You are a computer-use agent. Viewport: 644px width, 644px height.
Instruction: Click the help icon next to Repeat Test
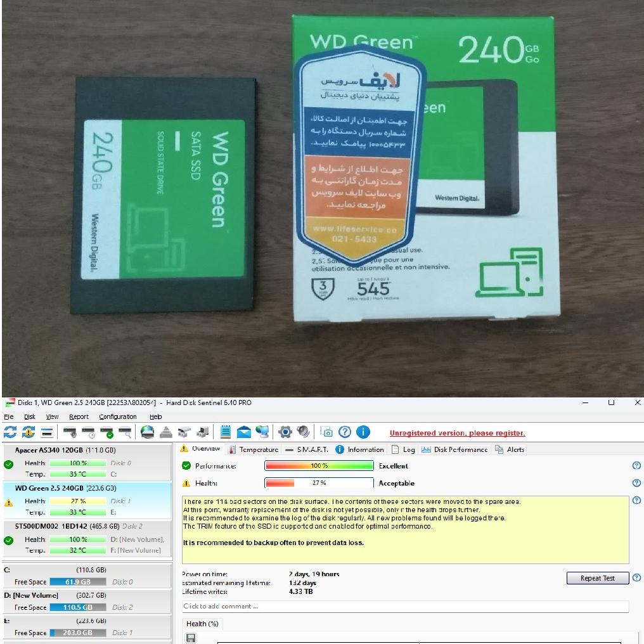tap(636, 578)
